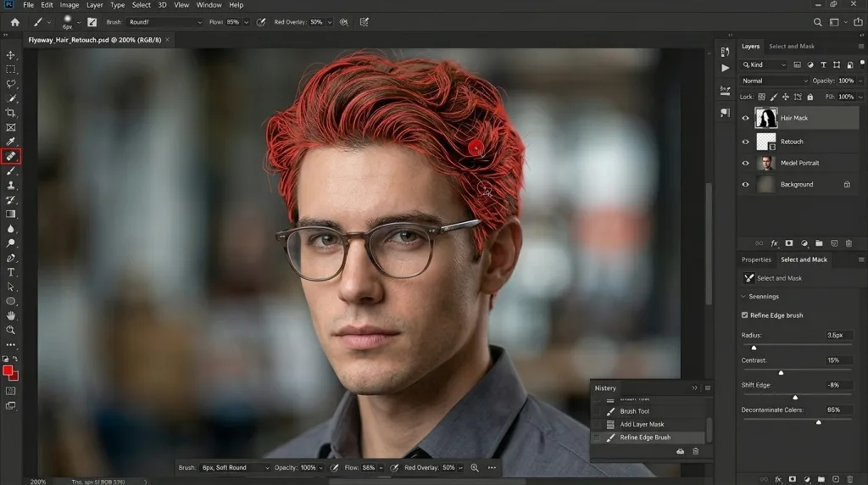Toggle lock transparent pixels icon
The width and height of the screenshot is (868, 485).
[x=762, y=97]
